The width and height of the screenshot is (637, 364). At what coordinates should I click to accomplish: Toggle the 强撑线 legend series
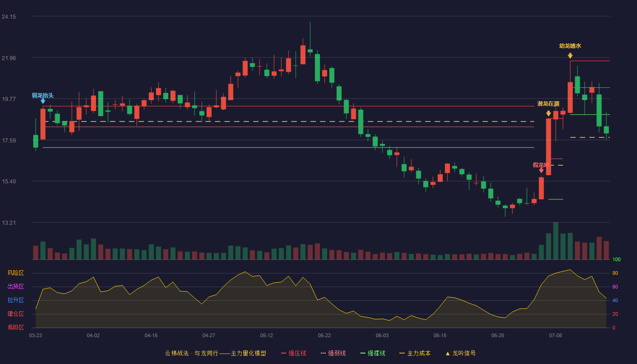click(373, 353)
